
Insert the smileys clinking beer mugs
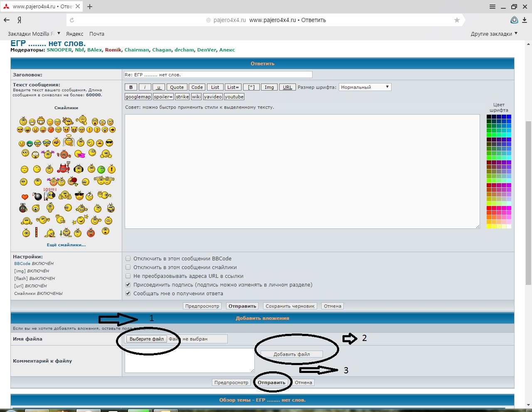[104, 180]
